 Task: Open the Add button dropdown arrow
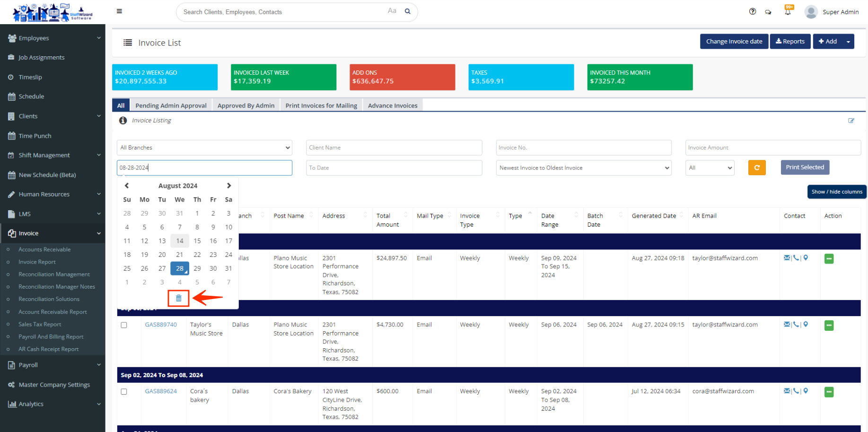(848, 42)
